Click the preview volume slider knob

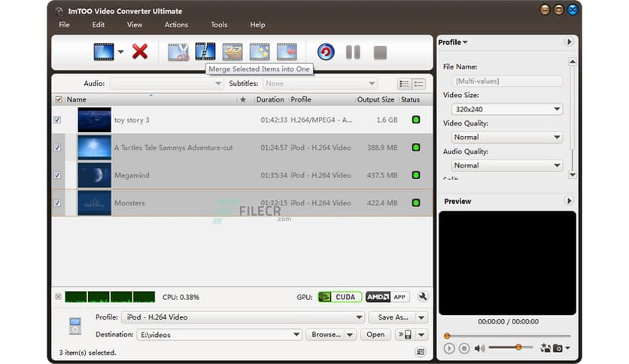[518, 347]
